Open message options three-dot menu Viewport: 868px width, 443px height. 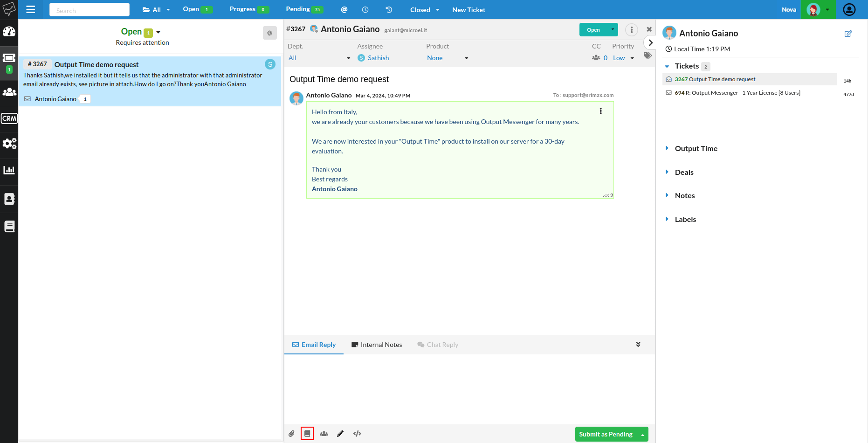[600, 111]
